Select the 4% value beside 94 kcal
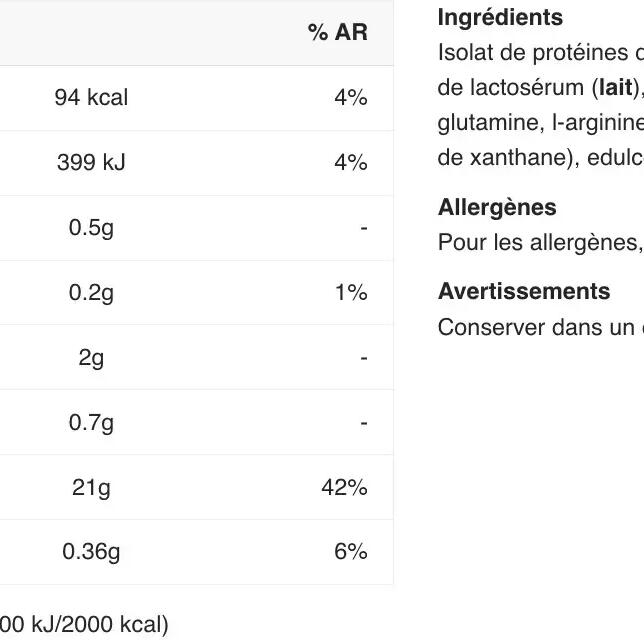The width and height of the screenshot is (644, 644). tap(350, 98)
